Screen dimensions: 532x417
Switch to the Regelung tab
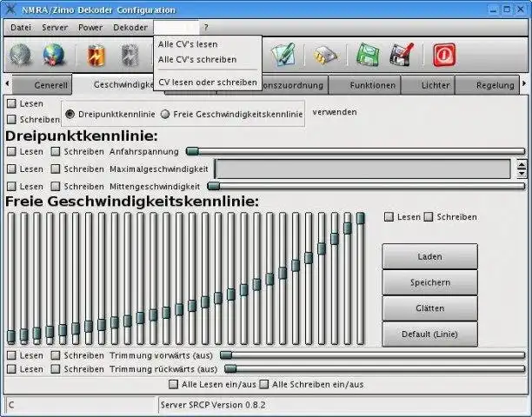pyautogui.click(x=487, y=85)
